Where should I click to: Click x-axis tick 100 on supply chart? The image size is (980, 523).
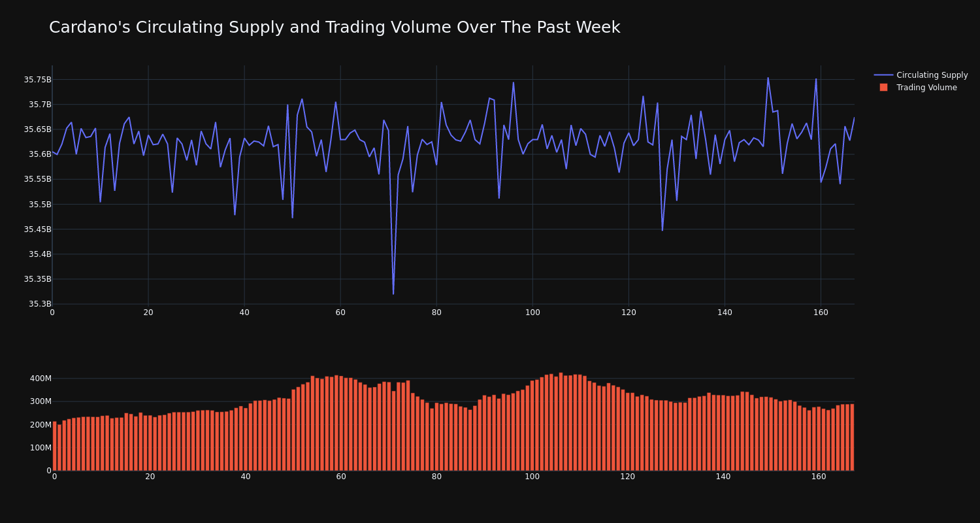tap(532, 312)
